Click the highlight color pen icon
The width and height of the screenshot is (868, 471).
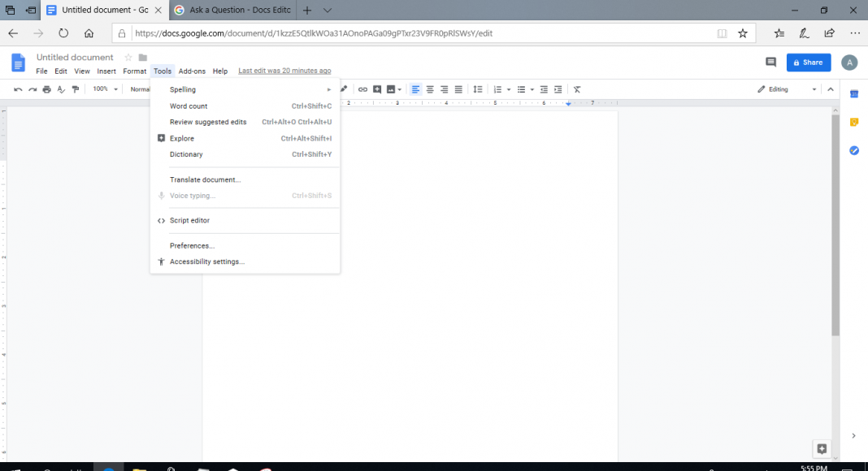[344, 89]
